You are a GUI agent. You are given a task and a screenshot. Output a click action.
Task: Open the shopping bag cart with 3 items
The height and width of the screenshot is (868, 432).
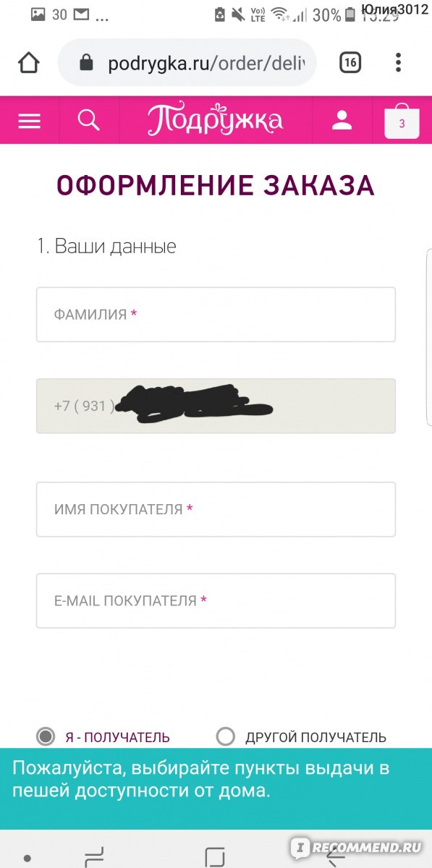pos(402,121)
